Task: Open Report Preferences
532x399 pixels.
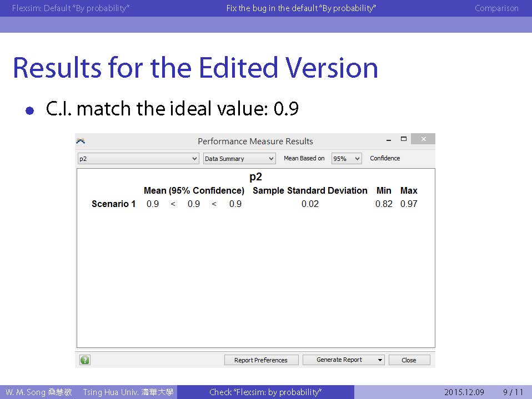Action: click(x=261, y=360)
